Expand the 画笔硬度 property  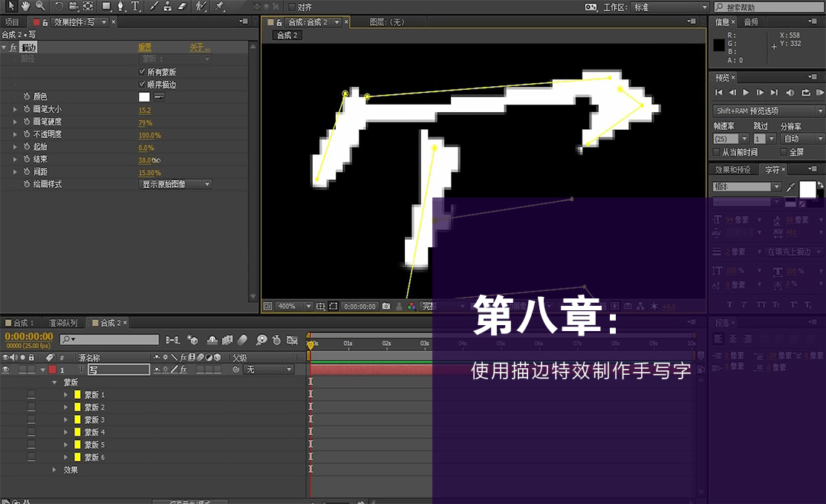point(15,122)
